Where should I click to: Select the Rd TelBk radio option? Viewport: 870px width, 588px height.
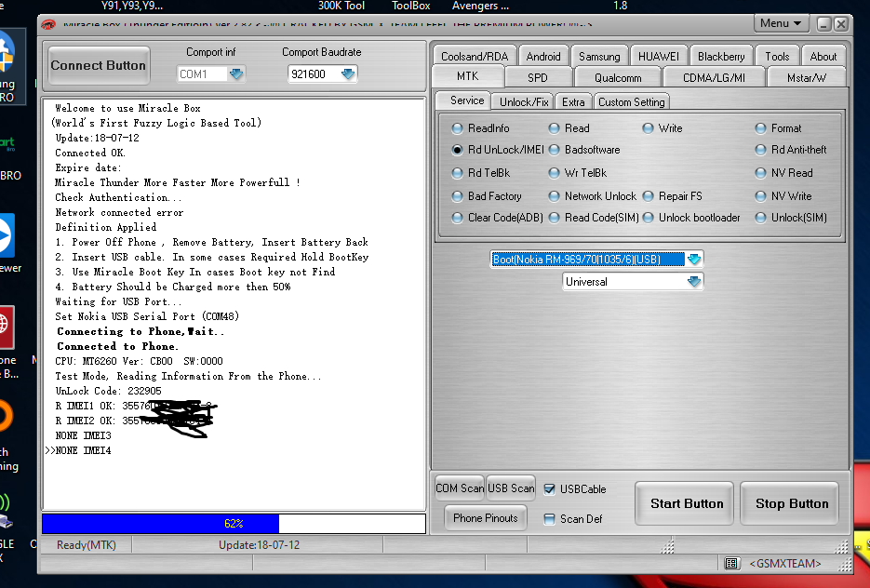click(x=457, y=173)
